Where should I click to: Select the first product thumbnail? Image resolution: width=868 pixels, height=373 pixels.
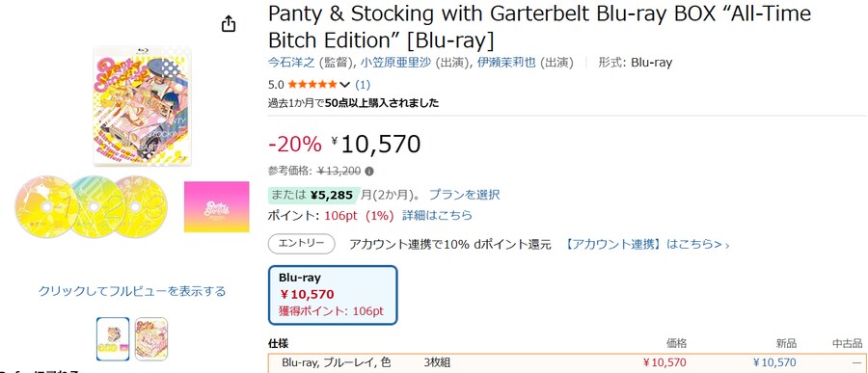click(113, 338)
